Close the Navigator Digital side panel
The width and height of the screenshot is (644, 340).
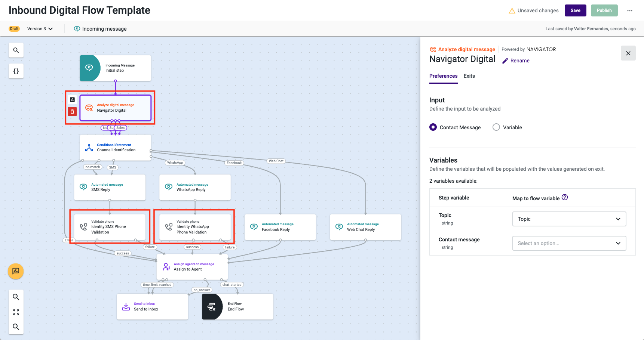click(x=628, y=53)
